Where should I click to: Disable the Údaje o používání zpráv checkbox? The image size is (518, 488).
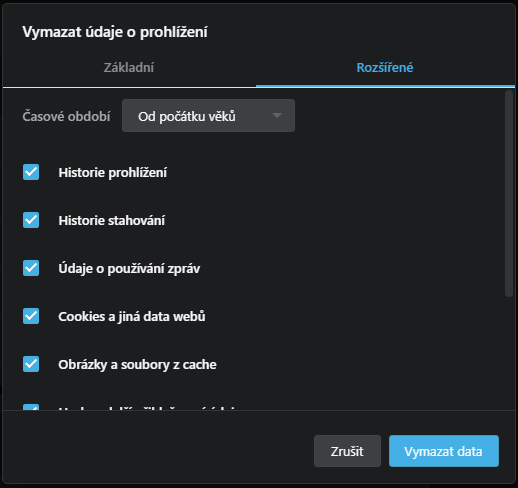tap(31, 268)
